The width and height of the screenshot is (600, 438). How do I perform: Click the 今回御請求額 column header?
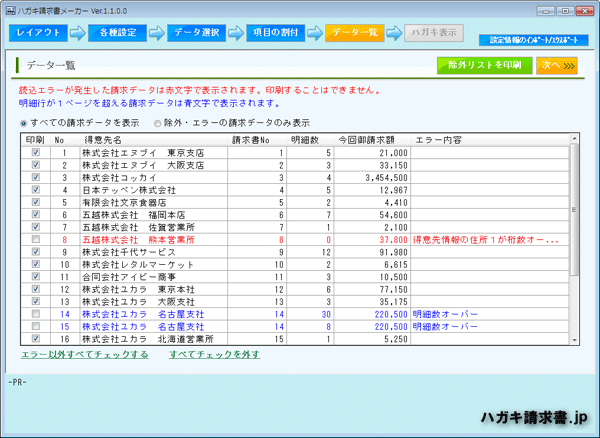(x=372, y=140)
